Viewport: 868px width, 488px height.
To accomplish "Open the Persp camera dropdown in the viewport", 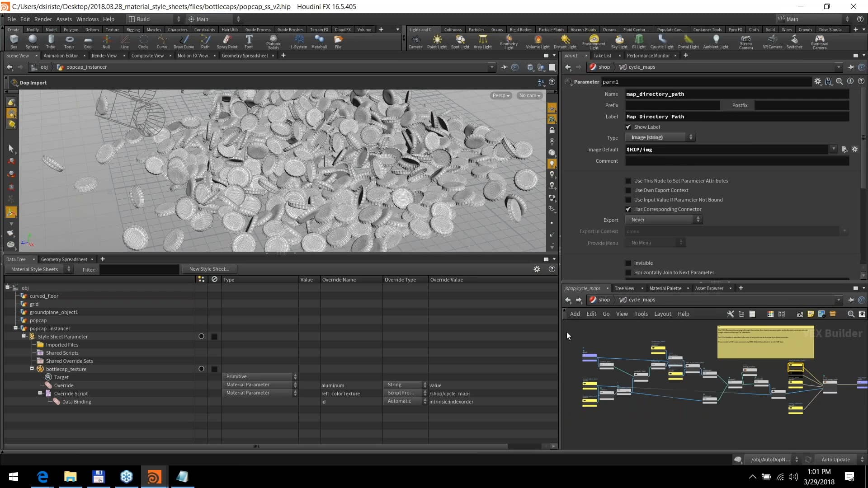I will click(500, 95).
